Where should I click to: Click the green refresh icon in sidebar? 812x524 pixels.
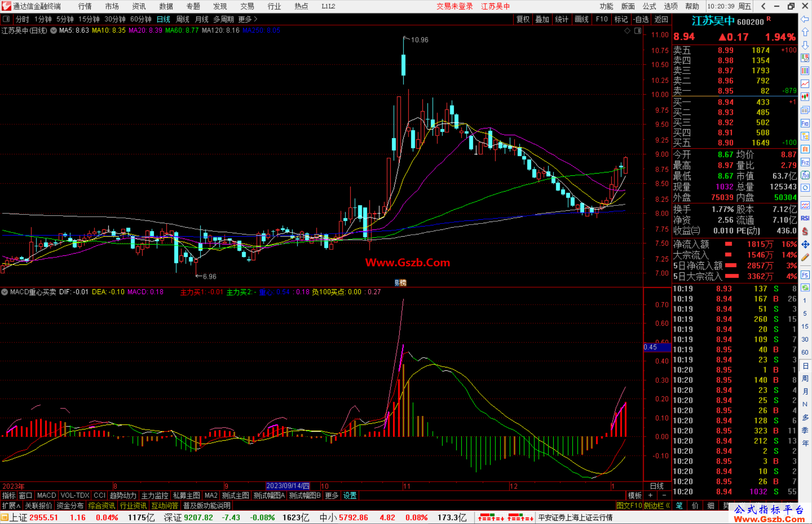click(x=805, y=288)
